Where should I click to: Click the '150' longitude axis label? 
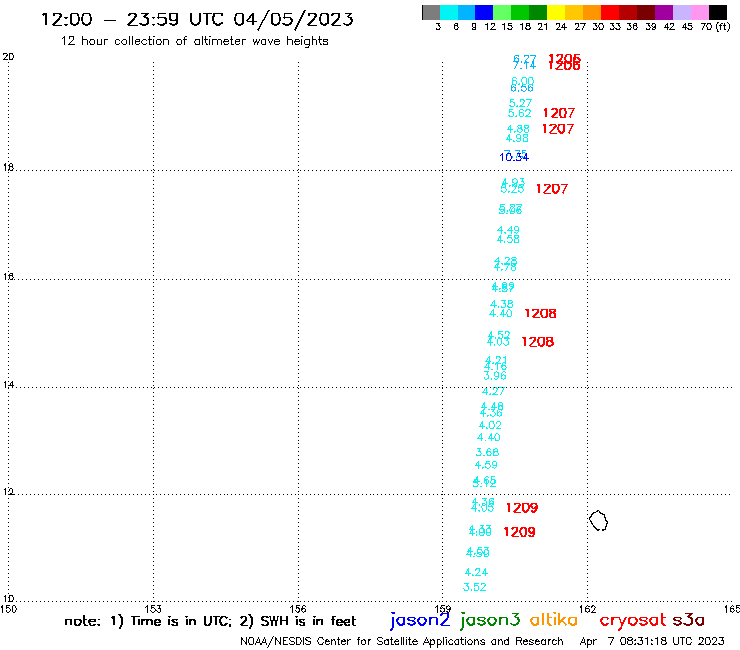pyautogui.click(x=8, y=609)
